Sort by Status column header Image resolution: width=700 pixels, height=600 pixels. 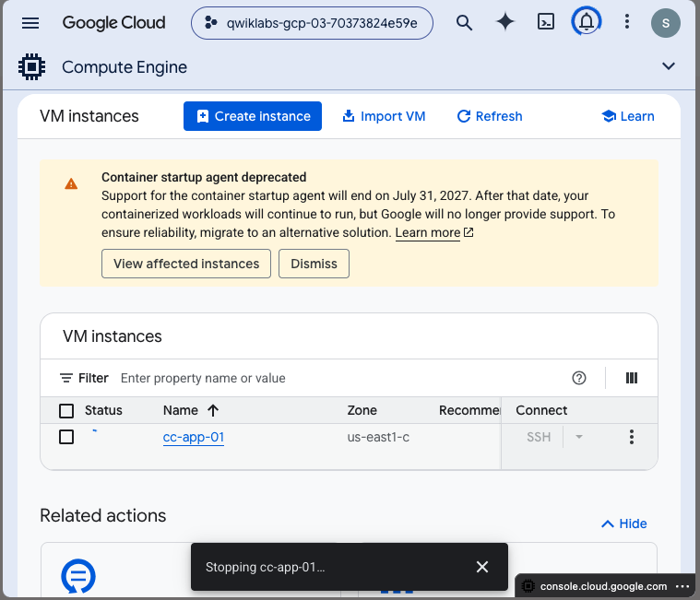pos(103,410)
